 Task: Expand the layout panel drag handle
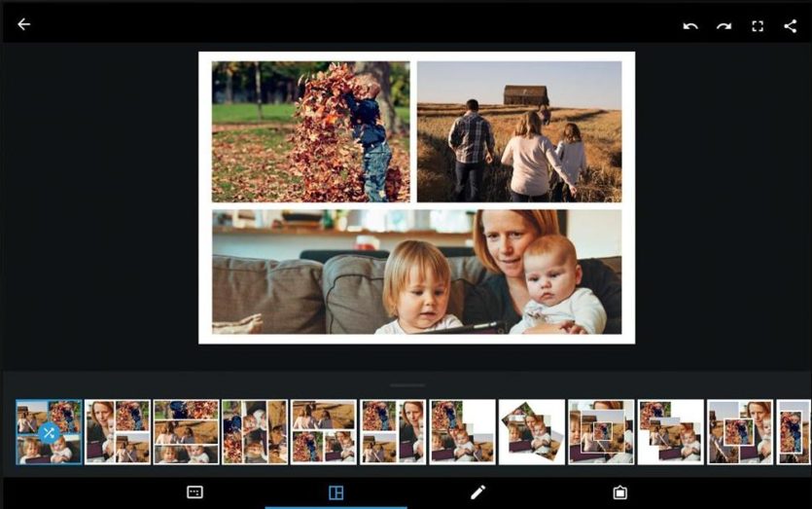(x=407, y=385)
